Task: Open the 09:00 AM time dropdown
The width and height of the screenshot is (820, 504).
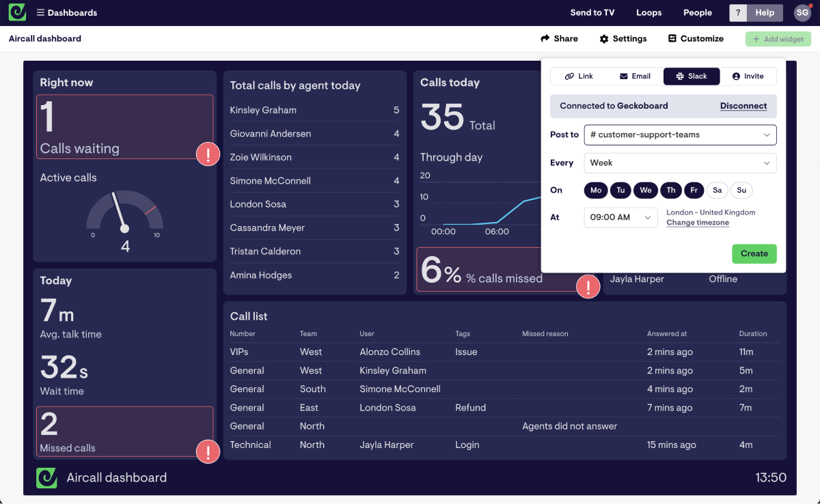Action: click(620, 217)
